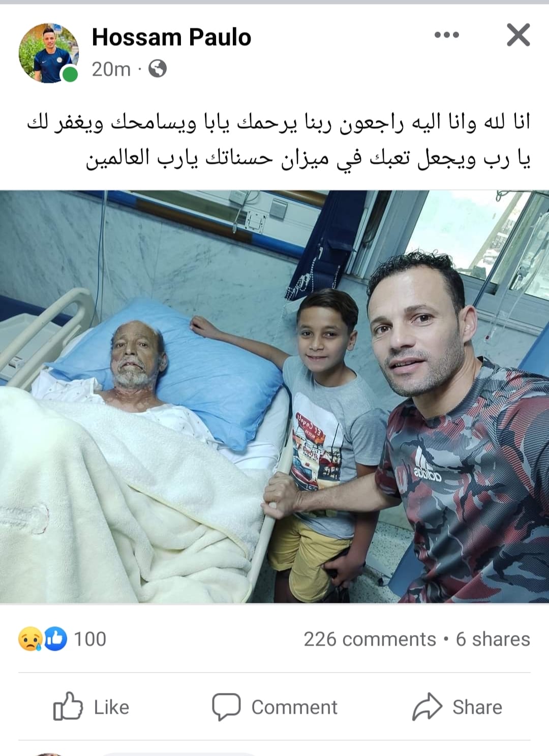Open the 226 comments link
Image resolution: width=549 pixels, height=756 pixels.
pyautogui.click(x=370, y=639)
